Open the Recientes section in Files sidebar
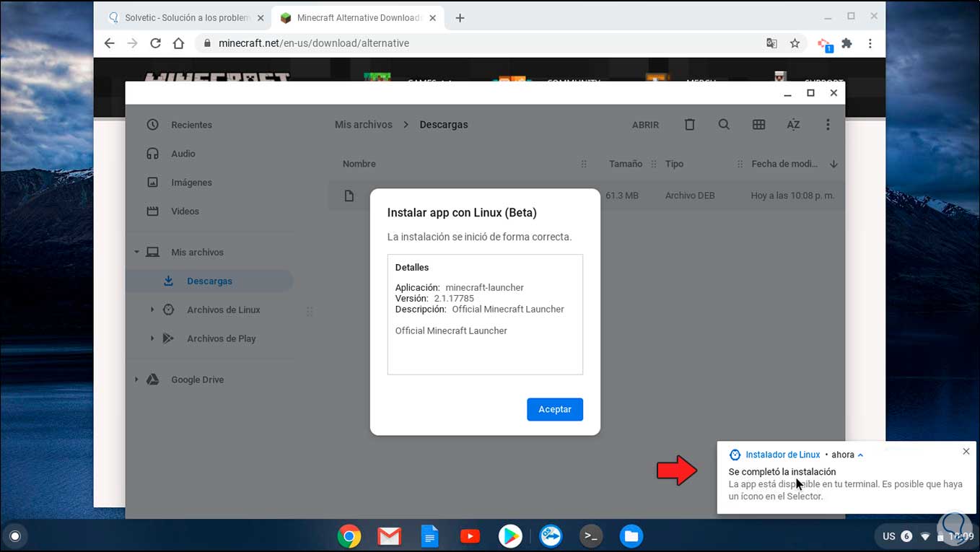Screen dimensions: 980x552 (x=191, y=125)
